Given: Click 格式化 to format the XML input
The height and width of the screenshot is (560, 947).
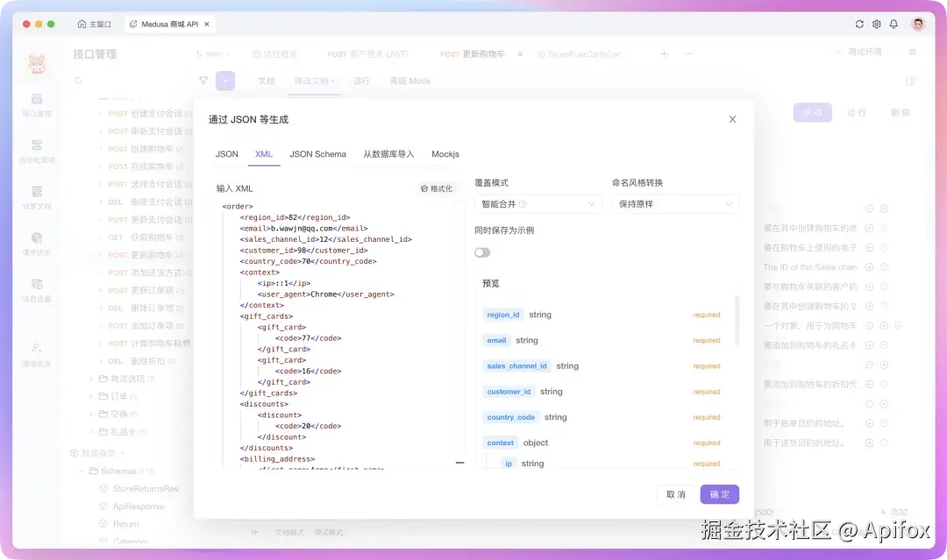Looking at the screenshot, I should (436, 188).
